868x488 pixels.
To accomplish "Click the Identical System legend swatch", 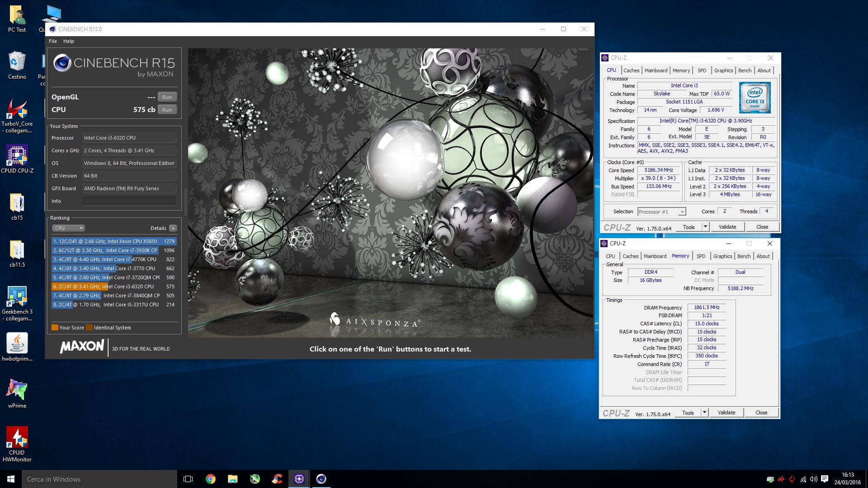I will (x=90, y=328).
